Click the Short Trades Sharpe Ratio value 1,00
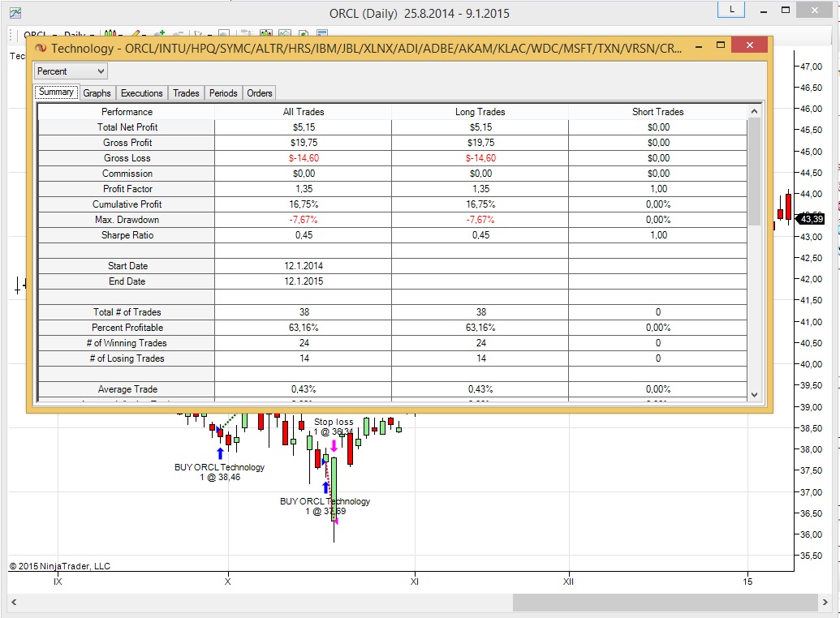 click(658, 236)
